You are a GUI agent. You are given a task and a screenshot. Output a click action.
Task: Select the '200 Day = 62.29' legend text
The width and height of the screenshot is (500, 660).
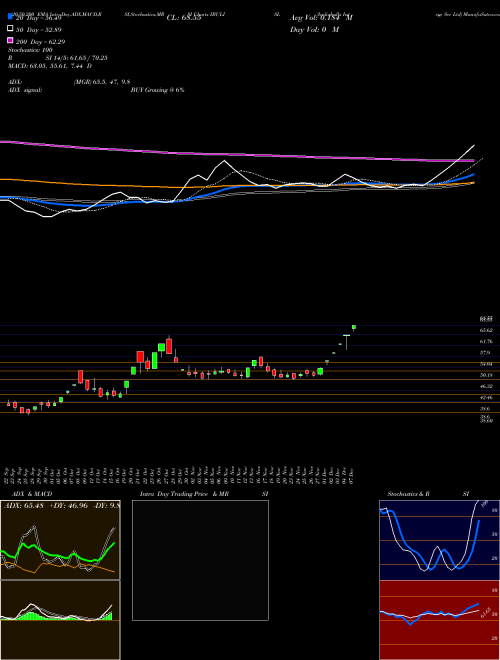click(40, 42)
